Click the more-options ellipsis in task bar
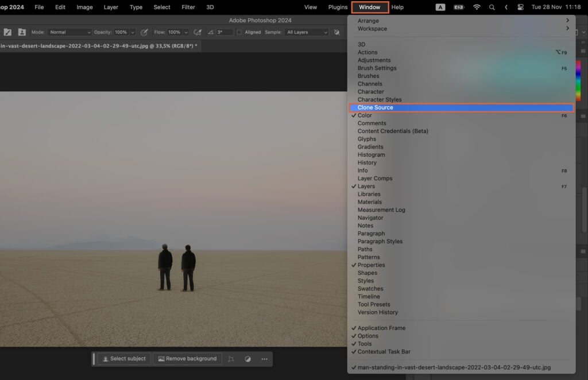The height and width of the screenshot is (380, 588). coord(264,358)
